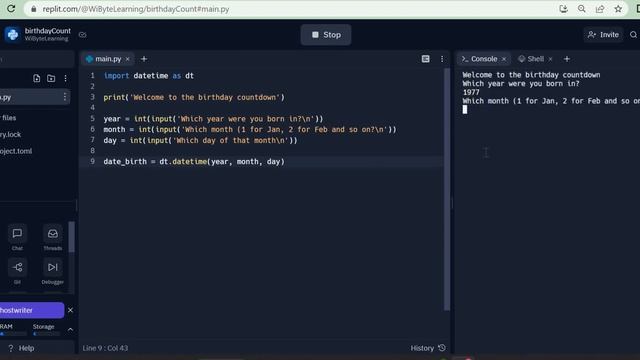Create a new file with file-plus icon

36,78
